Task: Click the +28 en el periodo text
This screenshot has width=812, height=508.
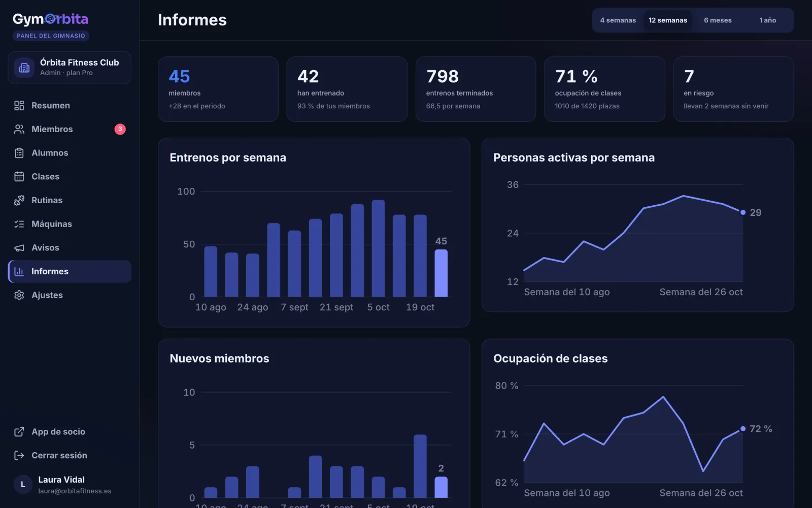Action: pos(197,106)
